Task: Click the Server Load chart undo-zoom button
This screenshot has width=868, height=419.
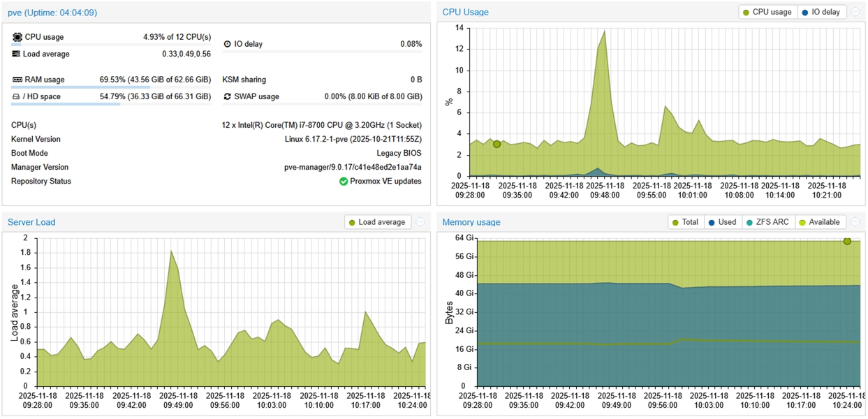Action: (420, 222)
